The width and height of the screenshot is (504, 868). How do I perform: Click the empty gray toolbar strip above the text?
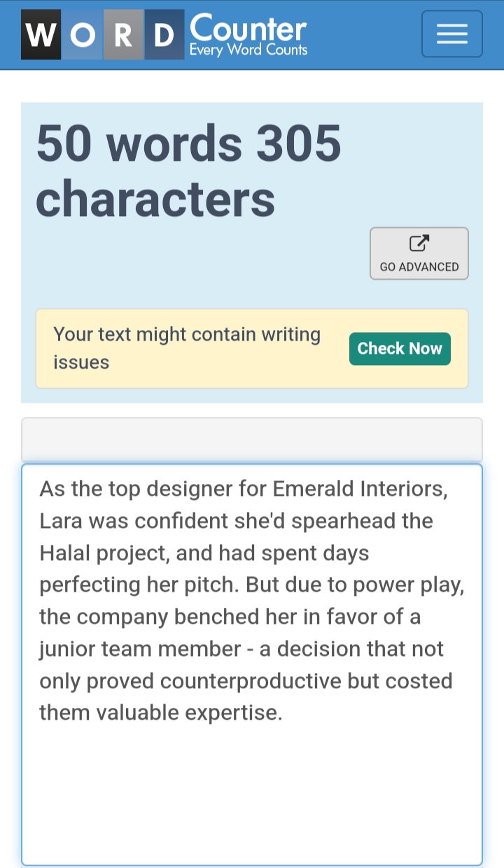click(x=252, y=439)
